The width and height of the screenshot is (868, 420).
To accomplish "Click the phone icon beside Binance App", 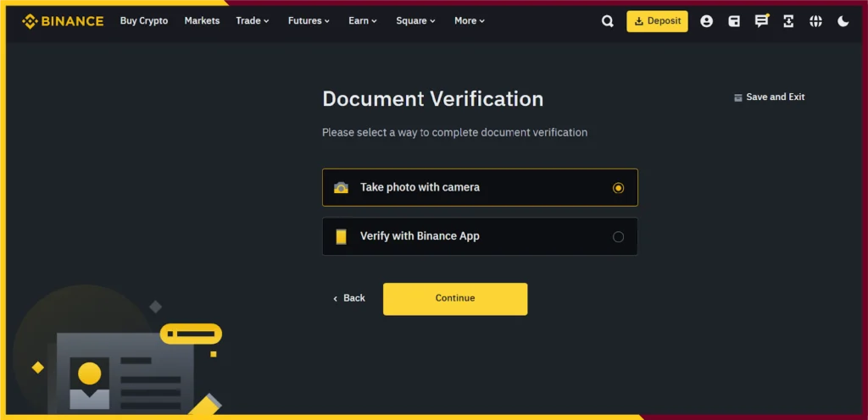I will pos(341,236).
